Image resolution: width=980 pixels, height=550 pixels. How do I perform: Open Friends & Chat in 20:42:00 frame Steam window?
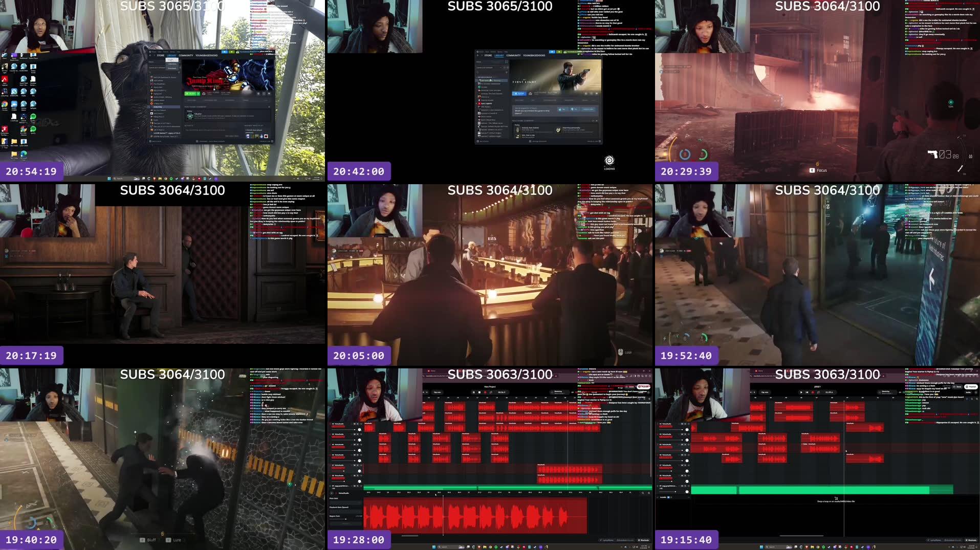(594, 141)
